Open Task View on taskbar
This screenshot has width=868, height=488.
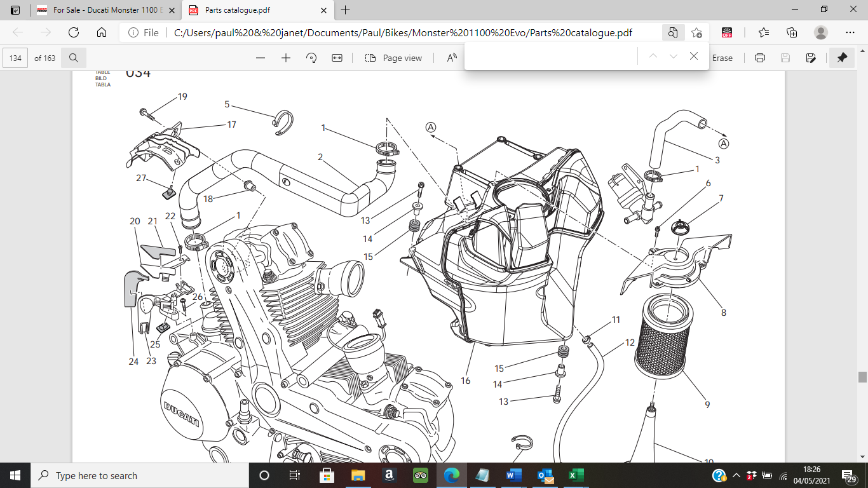pyautogui.click(x=295, y=475)
